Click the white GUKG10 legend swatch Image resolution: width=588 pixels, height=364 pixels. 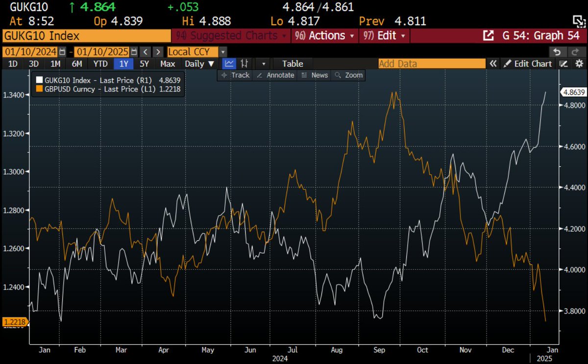[40, 80]
